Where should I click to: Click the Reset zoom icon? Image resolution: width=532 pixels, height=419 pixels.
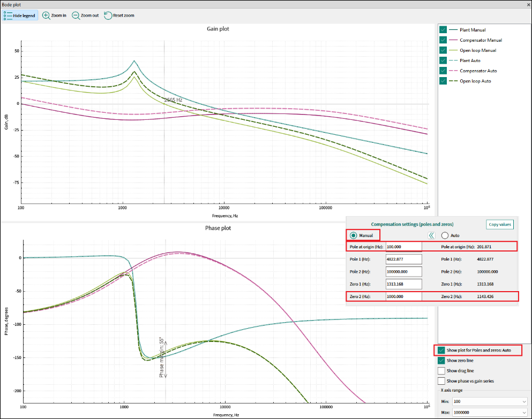[x=108, y=16]
